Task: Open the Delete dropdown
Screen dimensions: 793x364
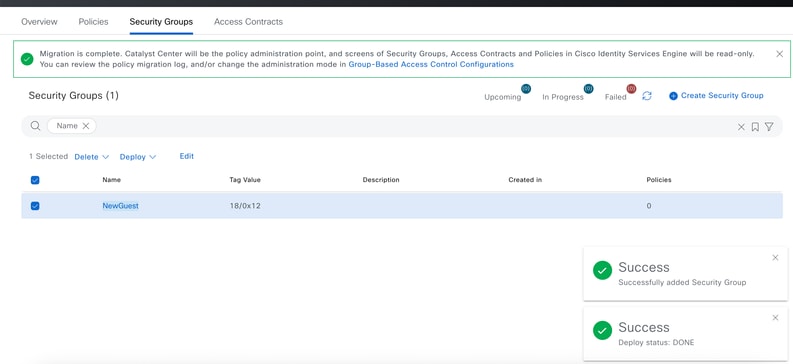Action: click(92, 157)
